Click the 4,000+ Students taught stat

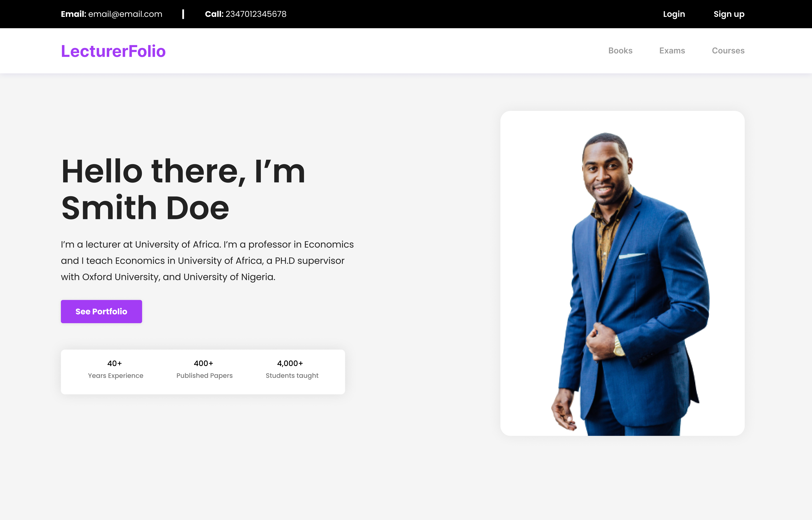[292, 369]
